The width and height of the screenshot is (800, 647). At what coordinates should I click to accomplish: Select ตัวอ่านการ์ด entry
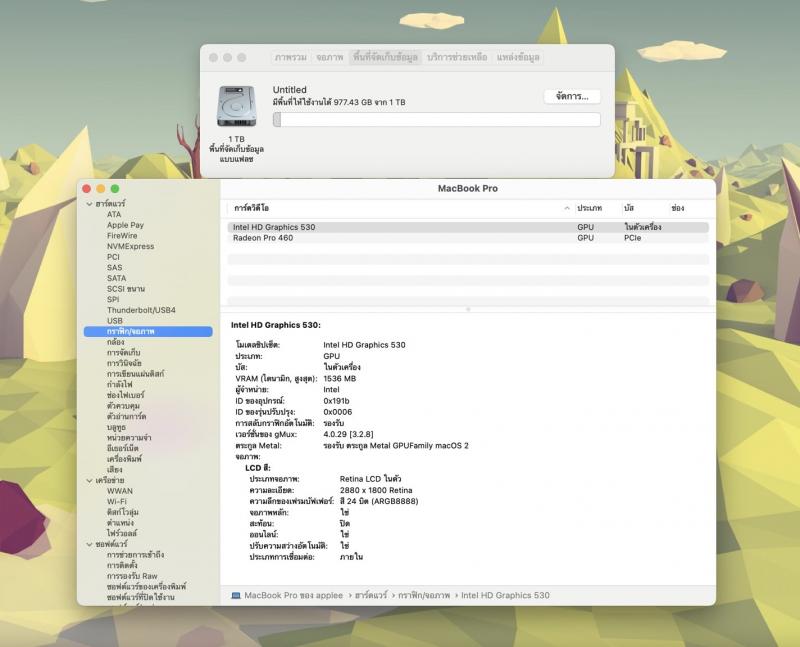[x=127, y=416]
